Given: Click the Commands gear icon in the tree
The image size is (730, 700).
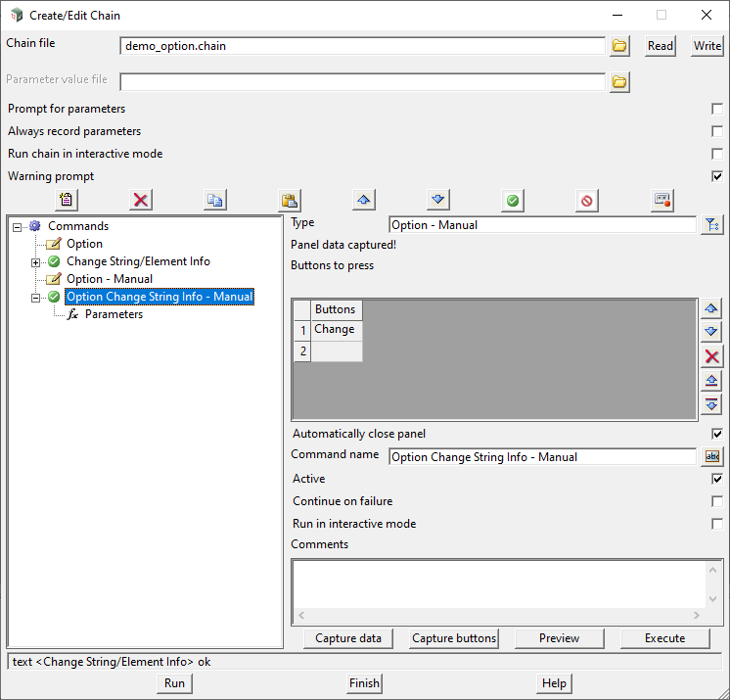Looking at the screenshot, I should click(x=35, y=226).
